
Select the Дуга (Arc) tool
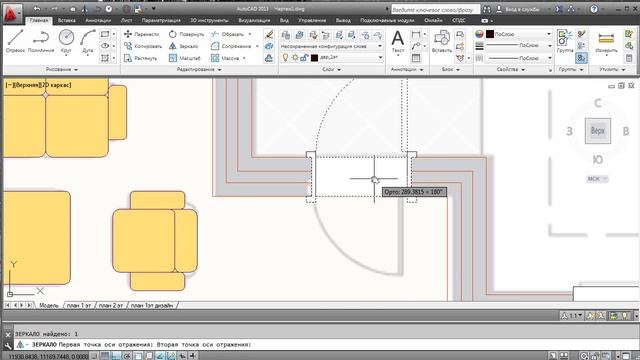click(88, 41)
